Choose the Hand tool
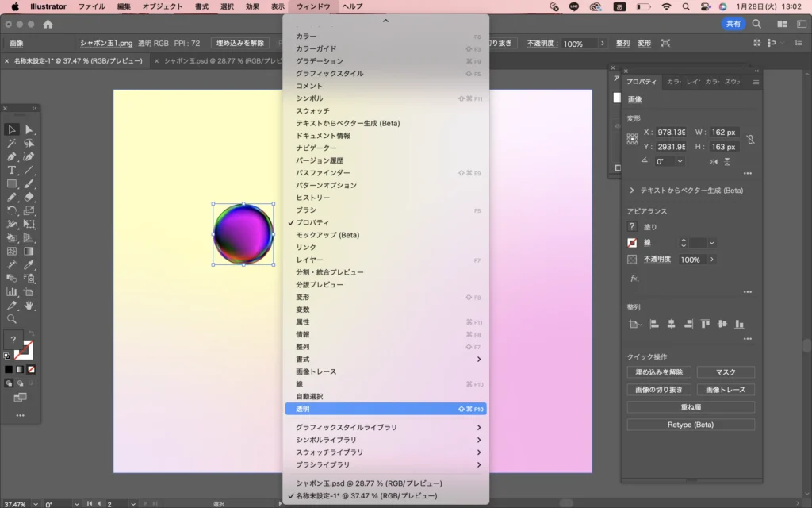Screen dimensions: 812x508 (x=29, y=305)
